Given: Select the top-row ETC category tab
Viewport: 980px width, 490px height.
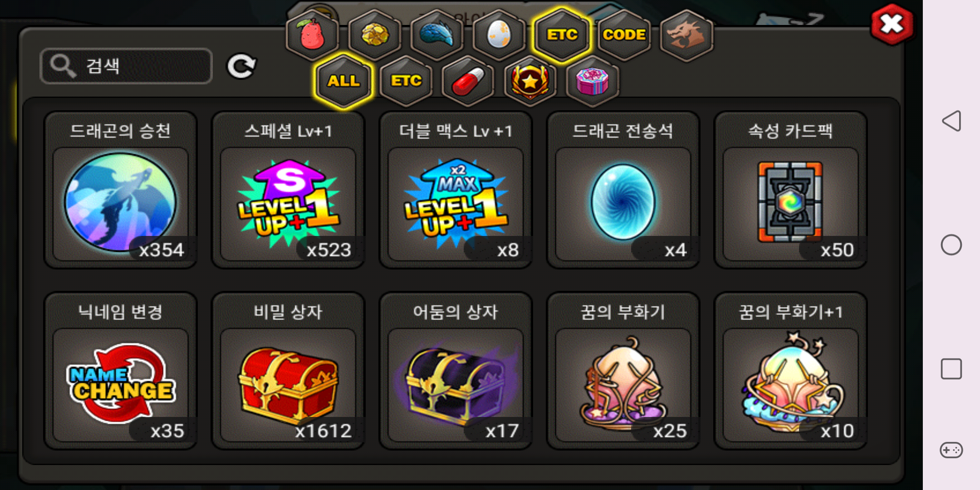Looking at the screenshot, I should point(562,35).
